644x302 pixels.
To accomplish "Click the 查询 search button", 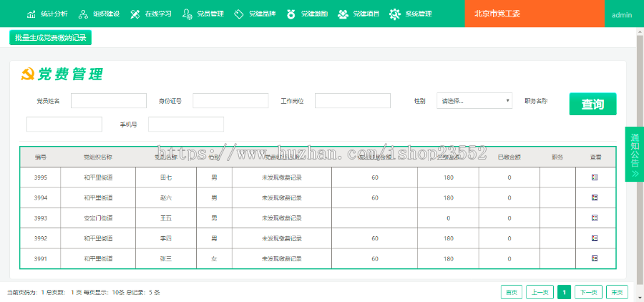I will pos(592,104).
